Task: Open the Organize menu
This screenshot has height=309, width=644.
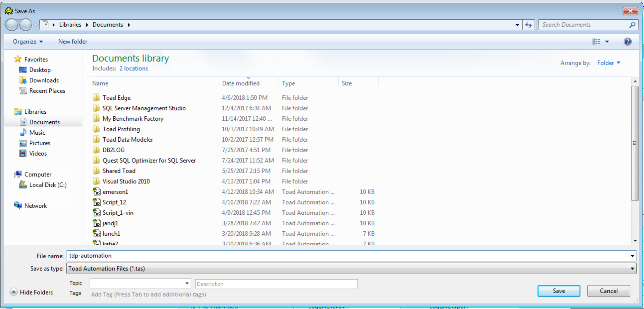Action: 28,41
